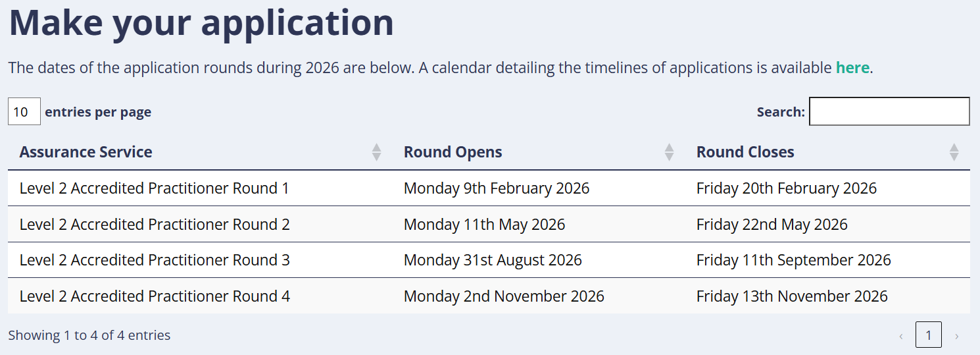Go to next page using right chevron

(x=956, y=336)
